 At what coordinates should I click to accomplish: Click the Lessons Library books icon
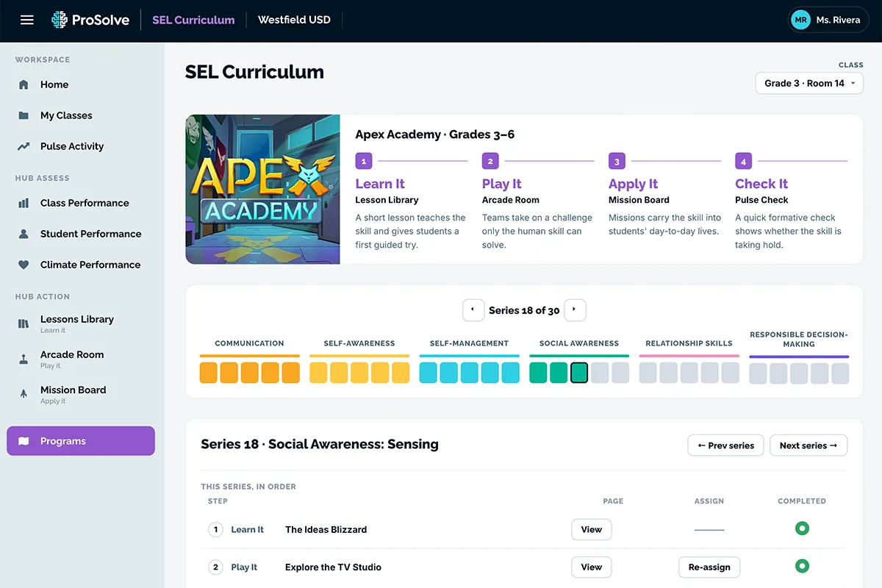pyautogui.click(x=24, y=323)
